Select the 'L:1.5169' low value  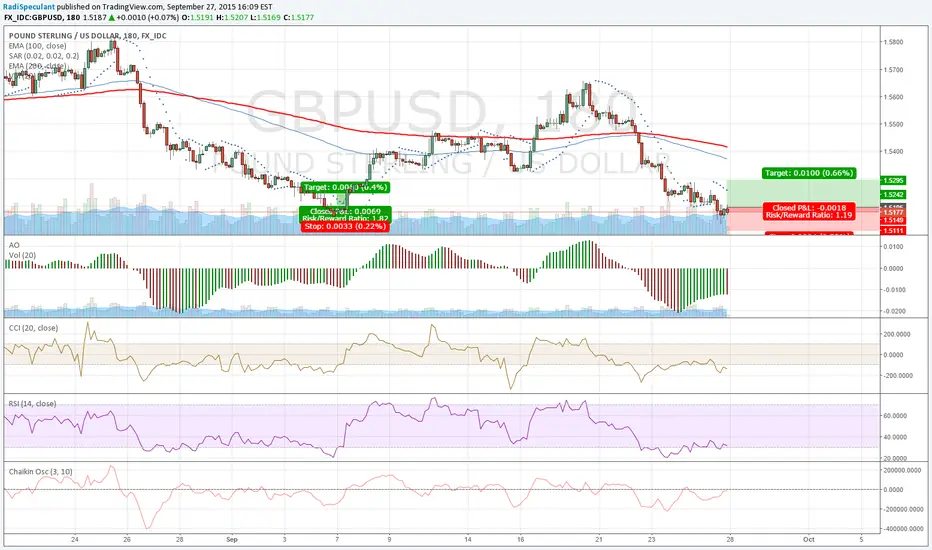coord(265,17)
